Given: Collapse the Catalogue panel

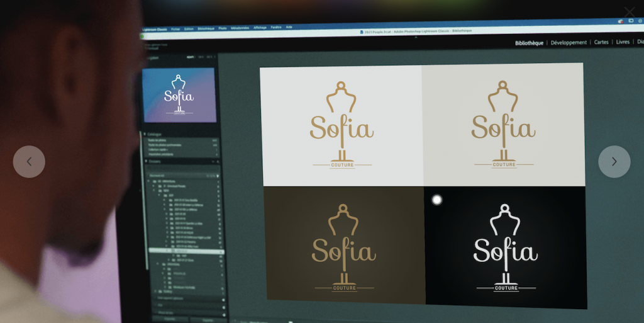Looking at the screenshot, I should pos(145,134).
